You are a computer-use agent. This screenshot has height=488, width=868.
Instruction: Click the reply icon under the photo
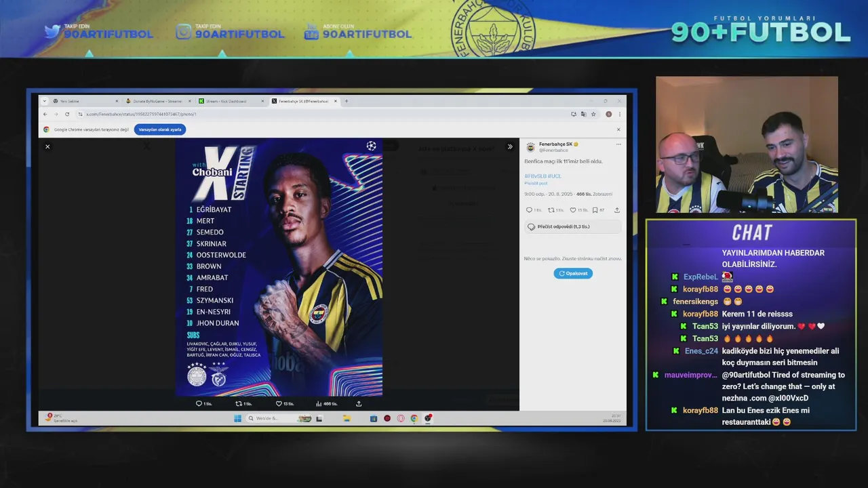pos(199,403)
